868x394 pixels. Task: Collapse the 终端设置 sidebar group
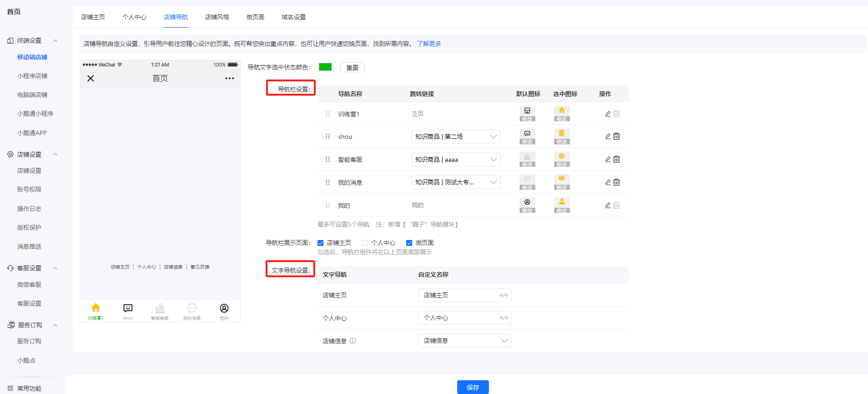point(55,40)
